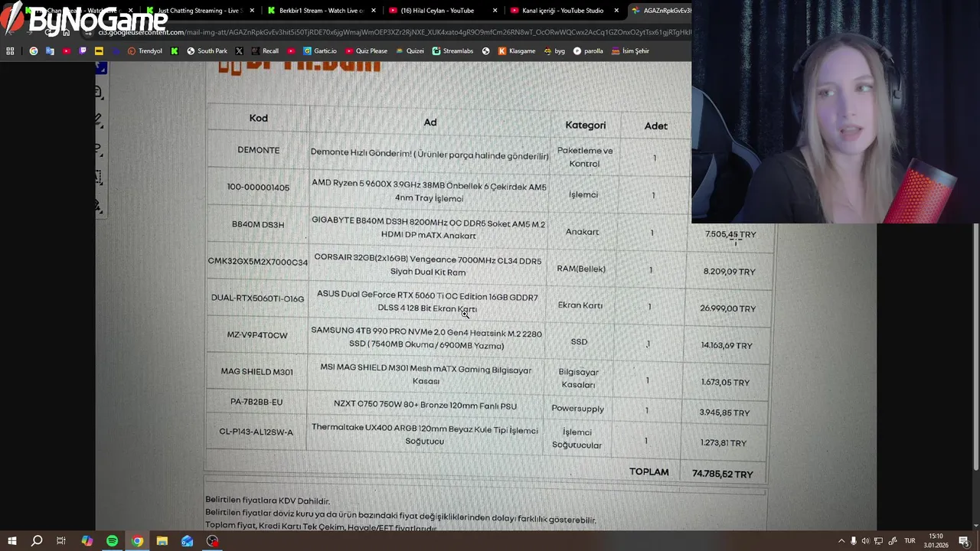Select the CORSAIR 32GB Vengeance RAM name
980x551 pixels.
(427, 265)
